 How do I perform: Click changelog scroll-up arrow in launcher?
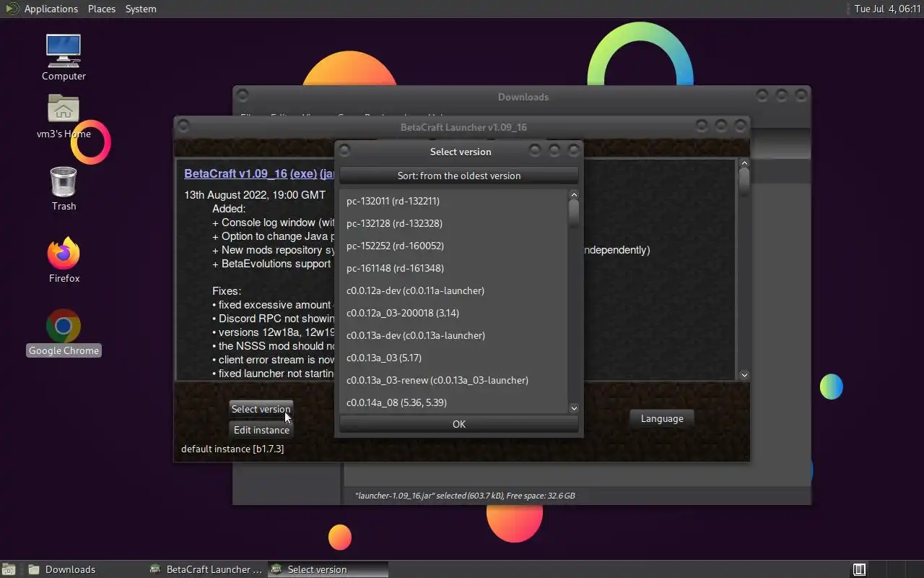tap(744, 163)
